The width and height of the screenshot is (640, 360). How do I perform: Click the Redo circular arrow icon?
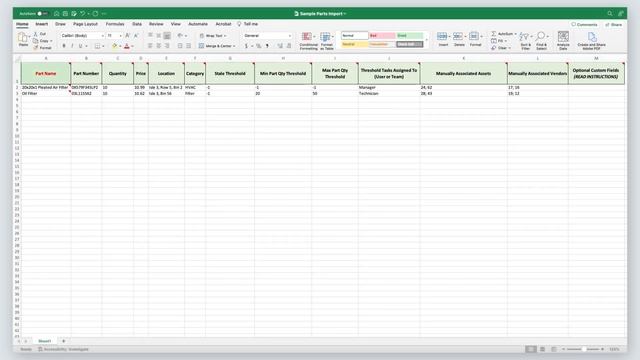click(95, 13)
